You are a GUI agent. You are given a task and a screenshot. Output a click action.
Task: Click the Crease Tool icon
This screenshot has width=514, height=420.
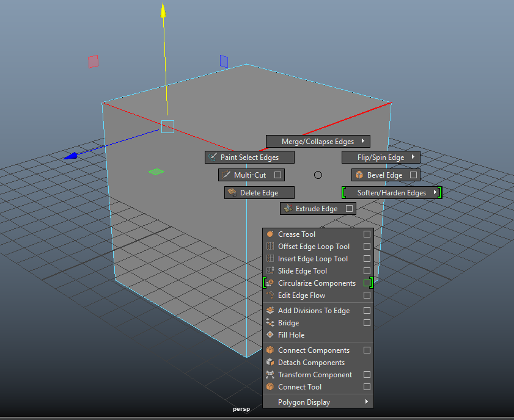pyautogui.click(x=270, y=234)
